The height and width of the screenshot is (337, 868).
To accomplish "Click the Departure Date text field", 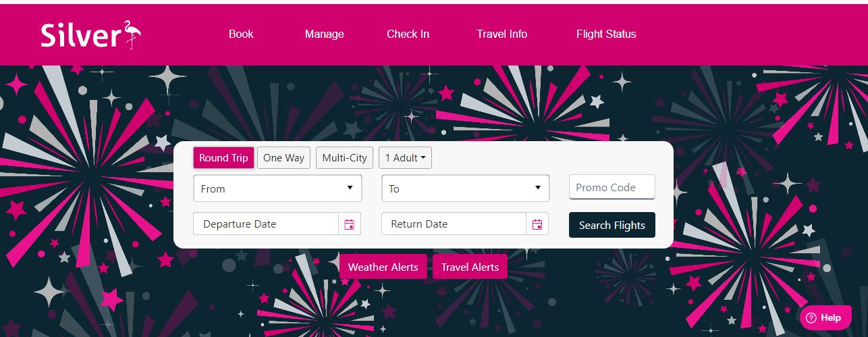I will click(266, 224).
